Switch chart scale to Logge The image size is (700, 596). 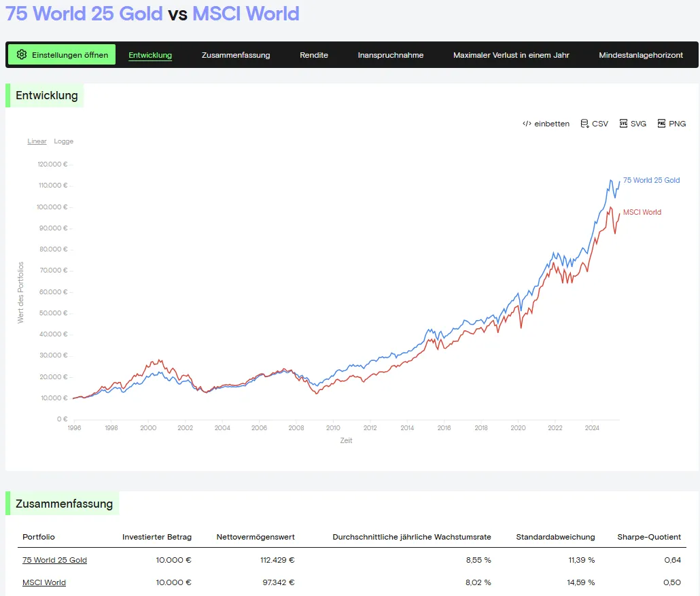(63, 141)
